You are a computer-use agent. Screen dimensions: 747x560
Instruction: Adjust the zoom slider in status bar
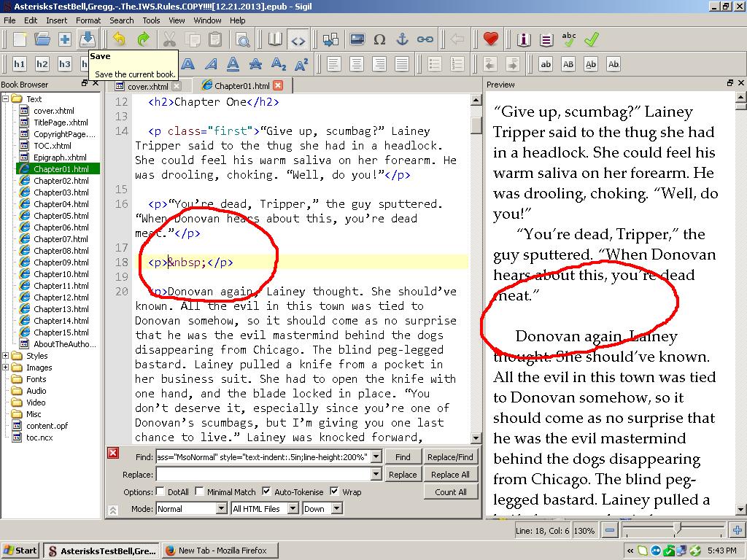coord(678,530)
